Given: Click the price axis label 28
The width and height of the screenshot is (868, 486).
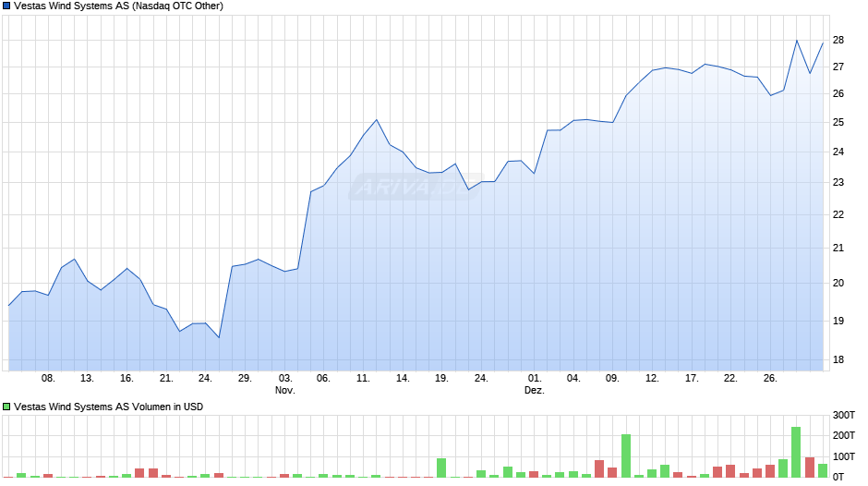Looking at the screenshot, I should tap(838, 40).
